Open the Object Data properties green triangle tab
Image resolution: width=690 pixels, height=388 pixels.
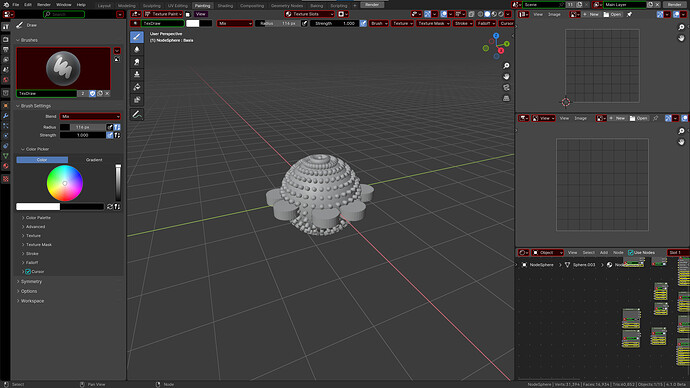coord(6,156)
